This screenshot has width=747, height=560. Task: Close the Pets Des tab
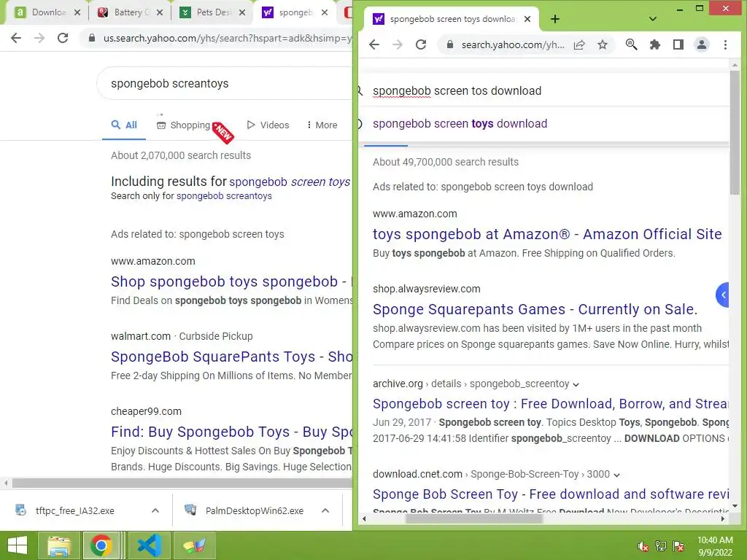point(242,12)
